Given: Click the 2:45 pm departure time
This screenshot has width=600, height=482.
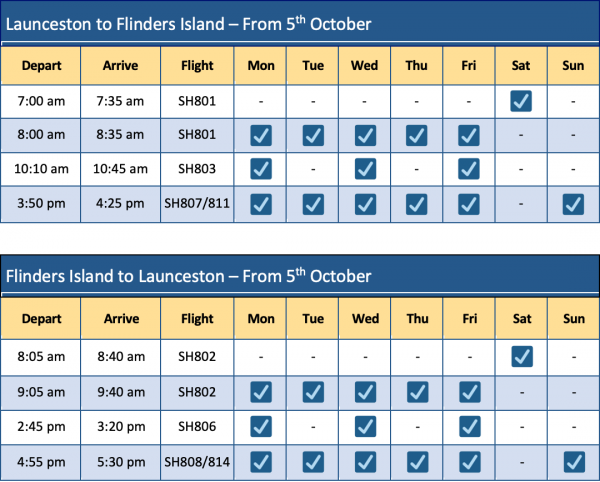Looking at the screenshot, I should [41, 424].
